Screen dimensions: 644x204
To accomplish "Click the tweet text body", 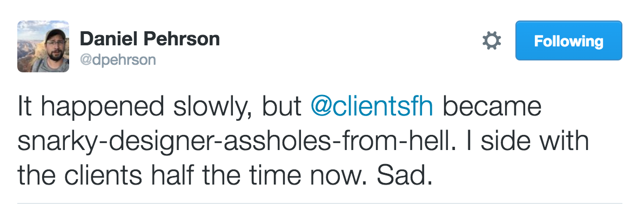I will point(303,141).
